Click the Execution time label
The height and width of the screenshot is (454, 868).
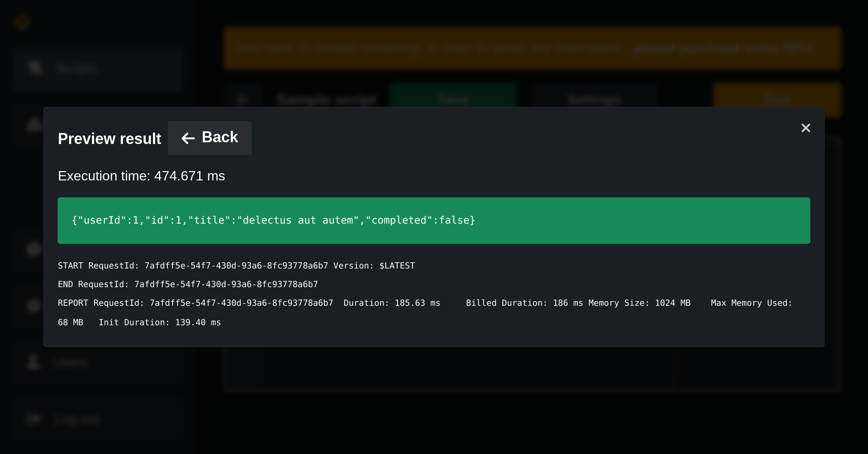pos(141,176)
